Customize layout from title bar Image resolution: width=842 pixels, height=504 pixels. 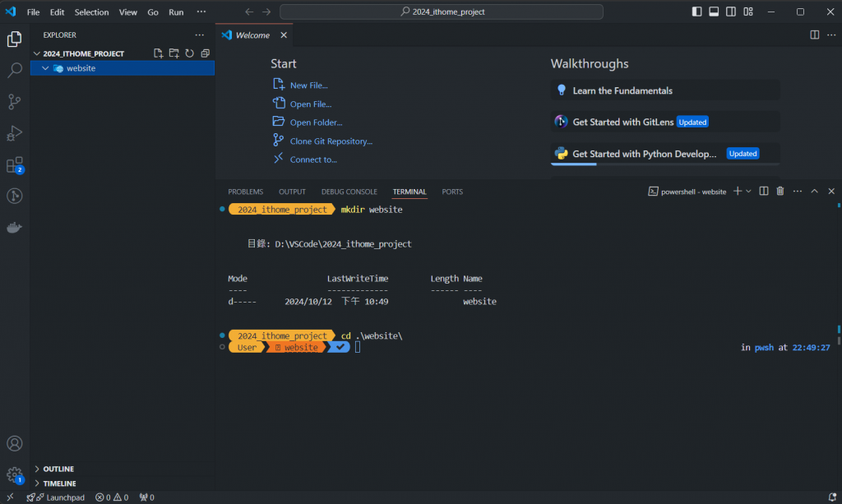[748, 12]
